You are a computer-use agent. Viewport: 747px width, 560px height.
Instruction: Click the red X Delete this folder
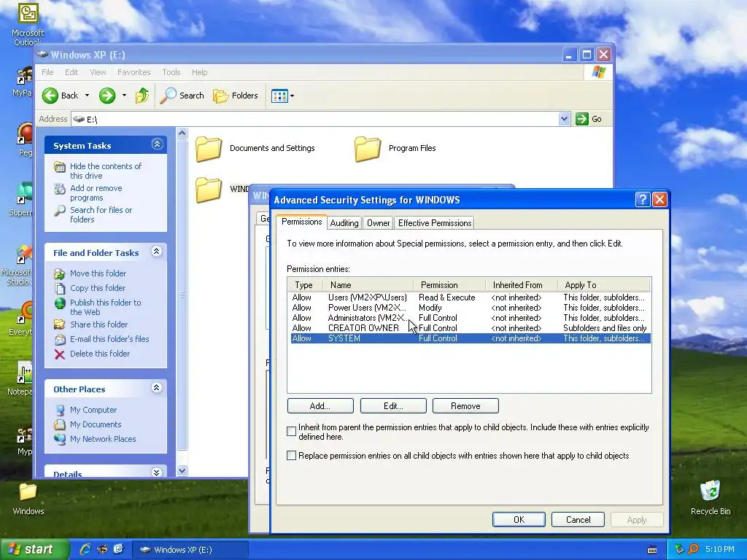click(60, 354)
